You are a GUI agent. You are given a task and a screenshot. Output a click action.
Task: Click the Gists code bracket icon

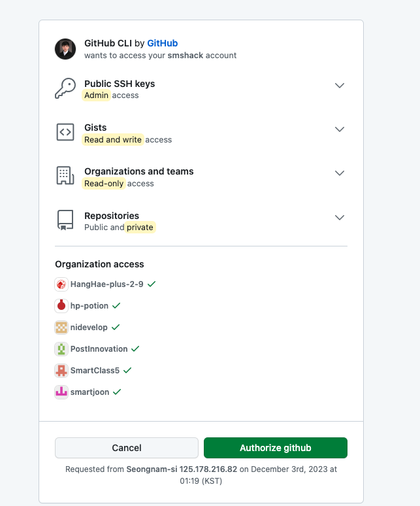coord(65,133)
